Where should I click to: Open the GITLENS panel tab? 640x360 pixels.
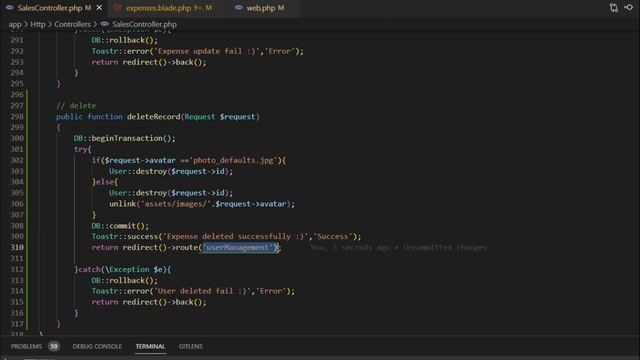coord(191,347)
